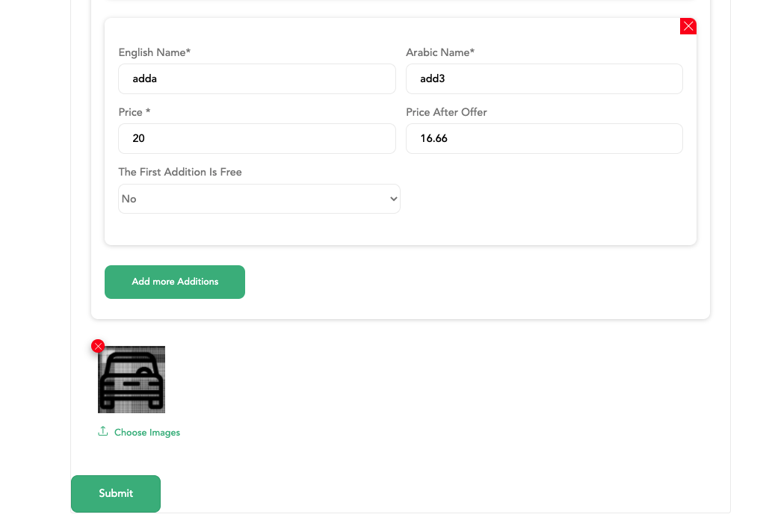The image size is (778, 532).
Task: Submit the form with the Submit button
Action: (x=116, y=493)
